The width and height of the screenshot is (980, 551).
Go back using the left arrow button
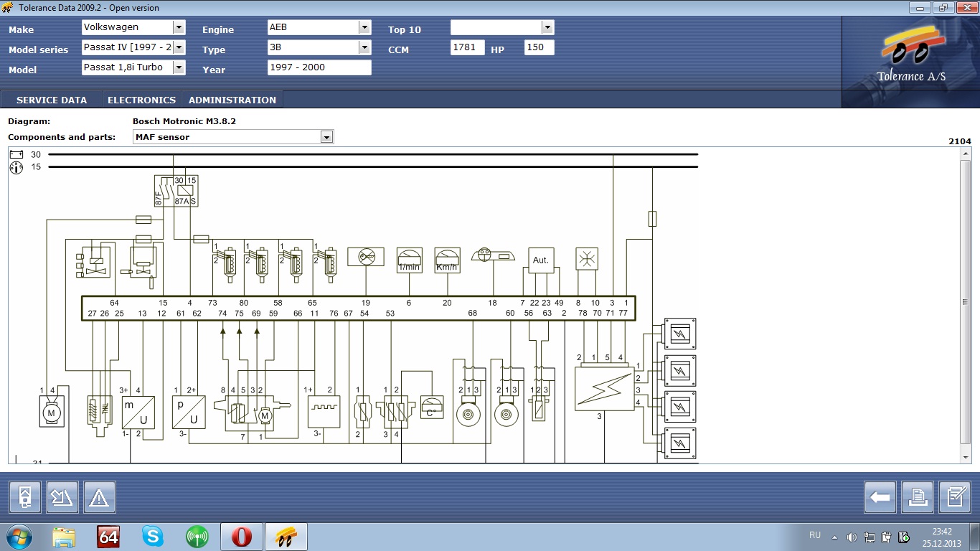point(880,497)
